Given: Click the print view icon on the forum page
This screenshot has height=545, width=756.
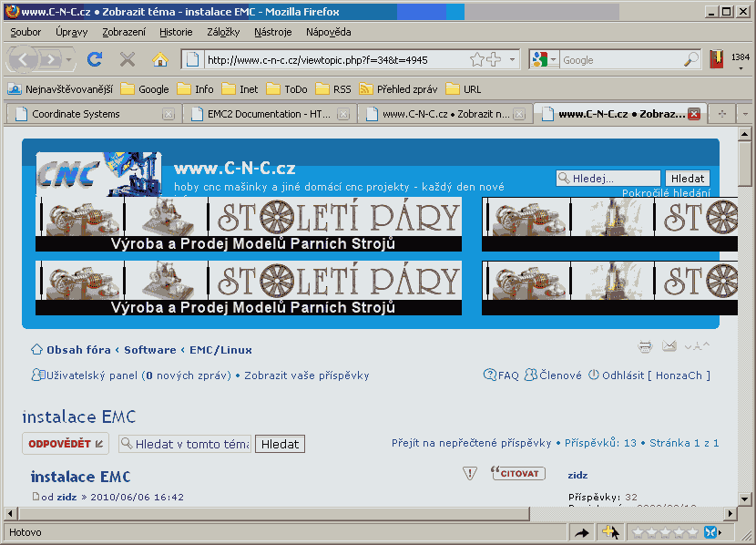Looking at the screenshot, I should [x=645, y=346].
